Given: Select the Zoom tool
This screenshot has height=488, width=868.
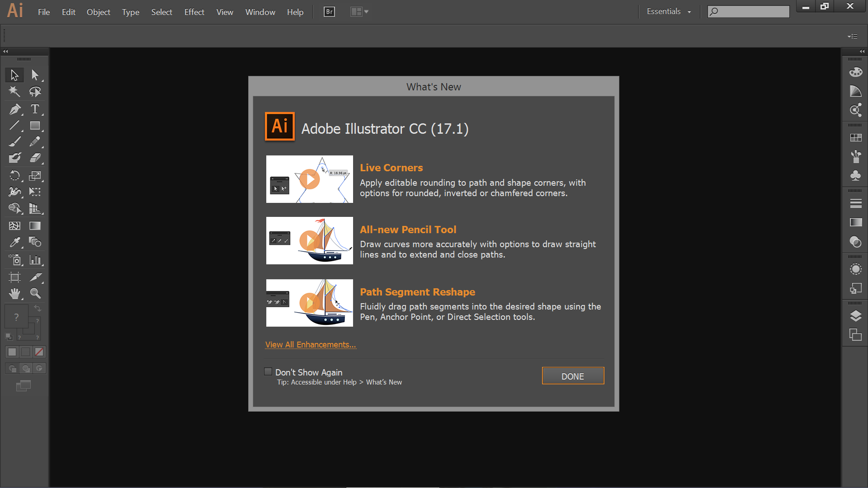Looking at the screenshot, I should coord(35,294).
